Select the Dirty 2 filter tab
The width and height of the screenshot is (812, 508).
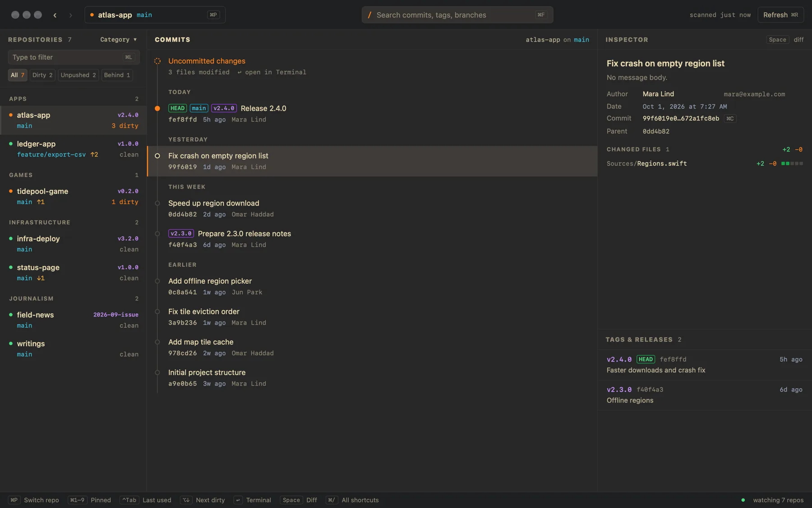tap(42, 75)
